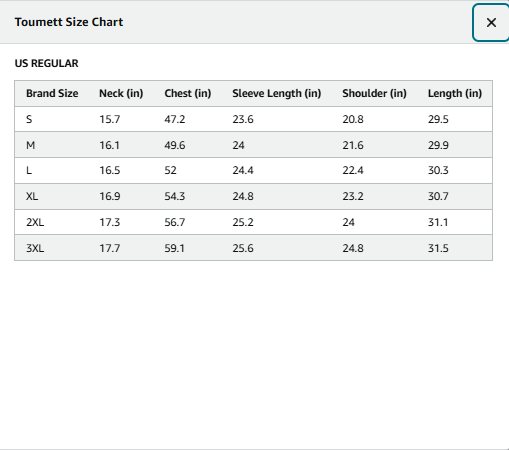
Task: Click the Length (in) column header
Action: (455, 93)
